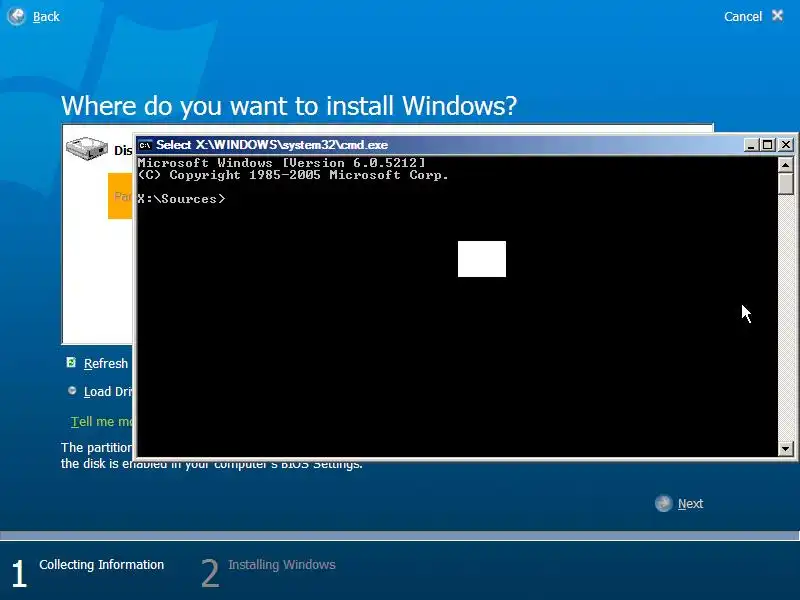Click the Where do you want heading
This screenshot has width=800, height=600.
pyautogui.click(x=289, y=106)
